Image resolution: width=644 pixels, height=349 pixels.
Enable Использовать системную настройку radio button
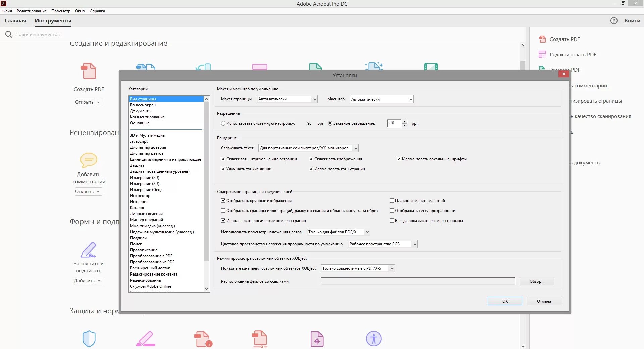(x=223, y=123)
